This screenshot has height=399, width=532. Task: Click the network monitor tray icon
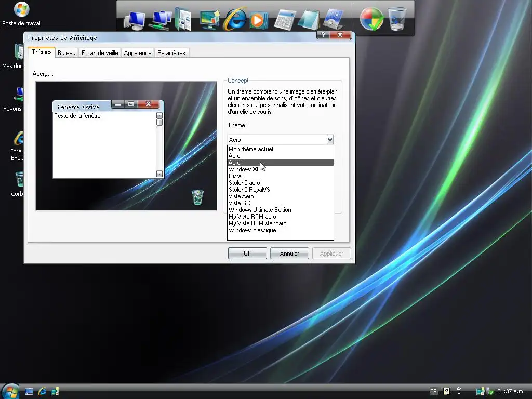[480, 392]
